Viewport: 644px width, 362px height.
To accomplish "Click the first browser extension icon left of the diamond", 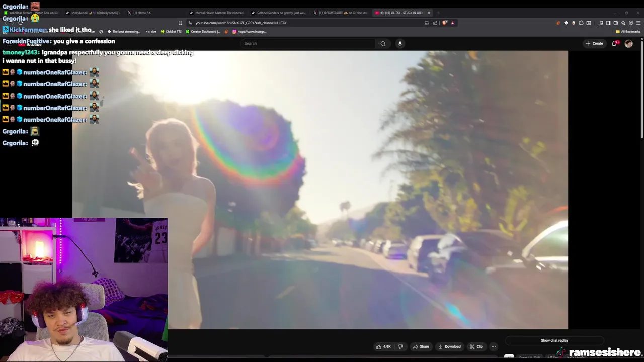I will [x=558, y=23].
